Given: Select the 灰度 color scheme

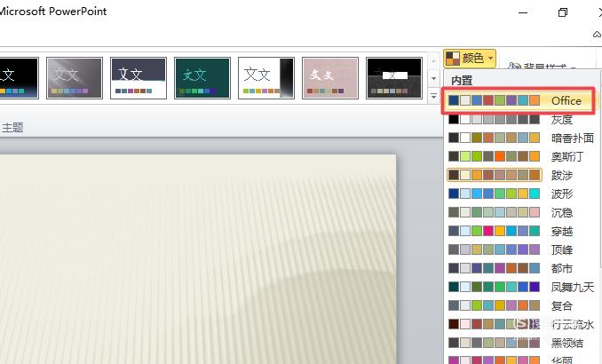Looking at the screenshot, I should [520, 120].
